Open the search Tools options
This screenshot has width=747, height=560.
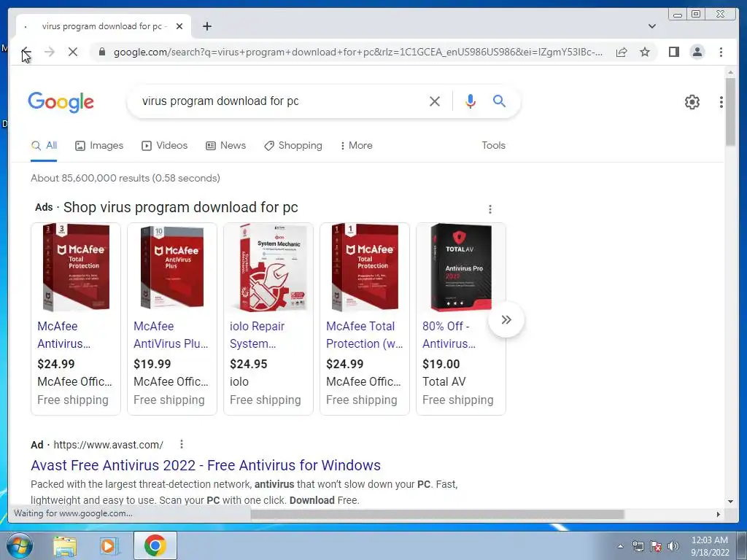(x=493, y=146)
